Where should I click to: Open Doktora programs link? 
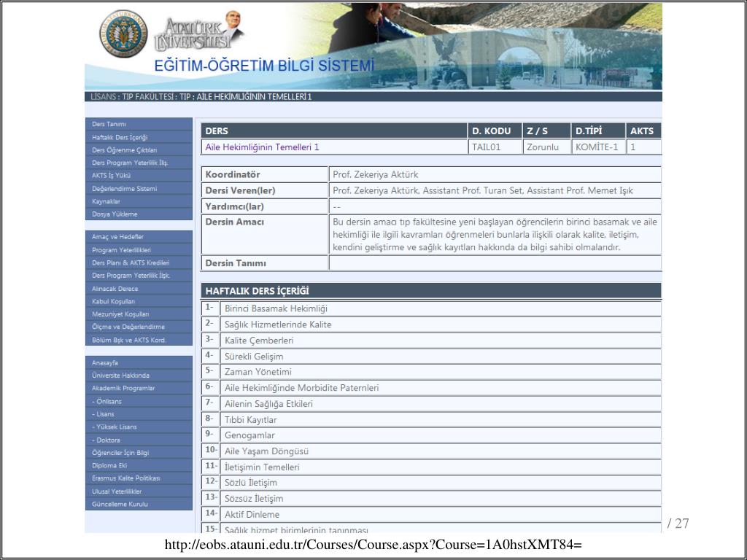pyautogui.click(x=139, y=440)
